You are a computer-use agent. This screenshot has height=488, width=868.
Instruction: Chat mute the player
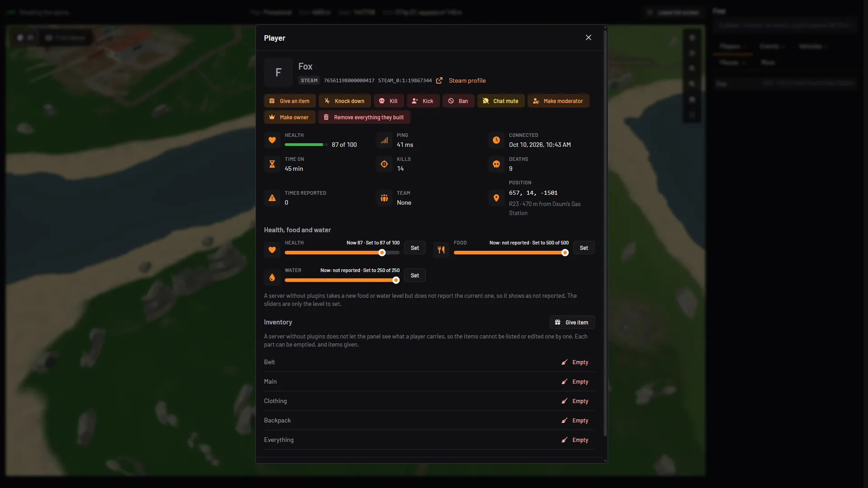pyautogui.click(x=500, y=101)
